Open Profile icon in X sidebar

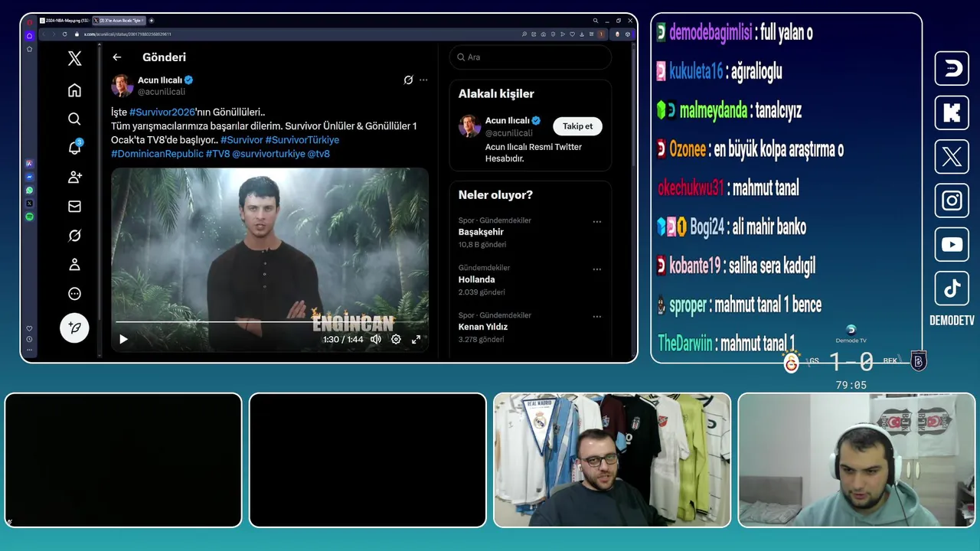pyautogui.click(x=74, y=265)
